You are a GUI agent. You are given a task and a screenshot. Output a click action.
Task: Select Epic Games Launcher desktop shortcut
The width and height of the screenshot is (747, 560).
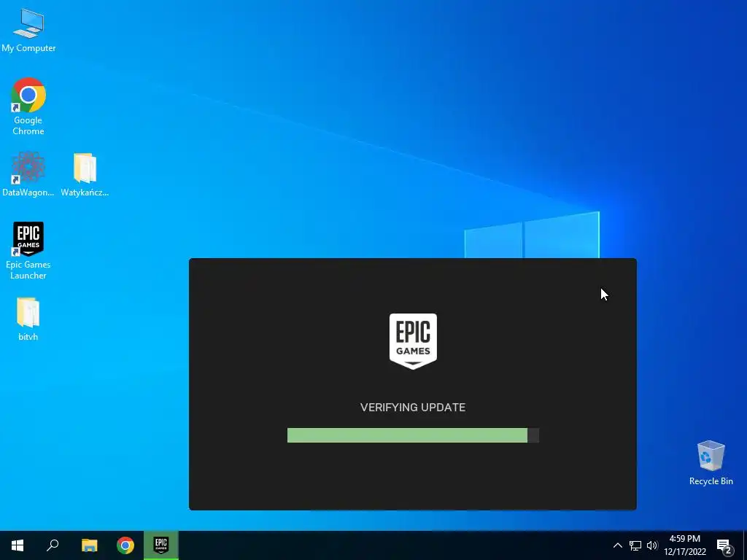point(28,250)
